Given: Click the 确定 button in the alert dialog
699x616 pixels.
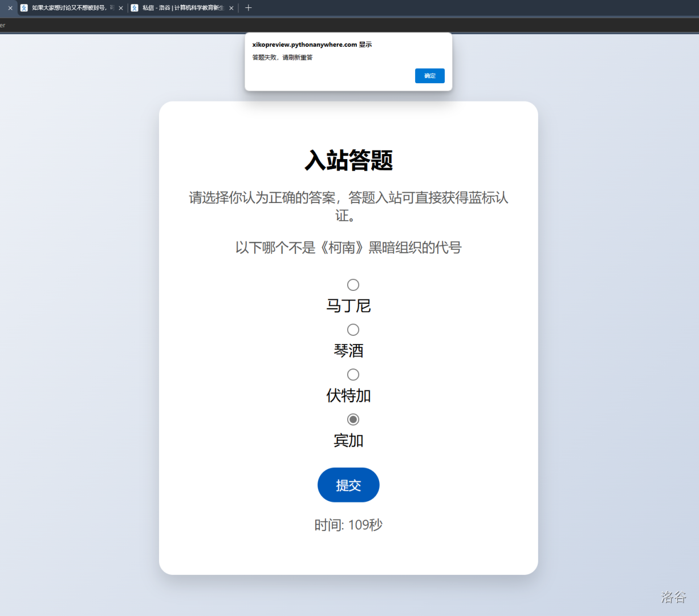Looking at the screenshot, I should [x=429, y=76].
